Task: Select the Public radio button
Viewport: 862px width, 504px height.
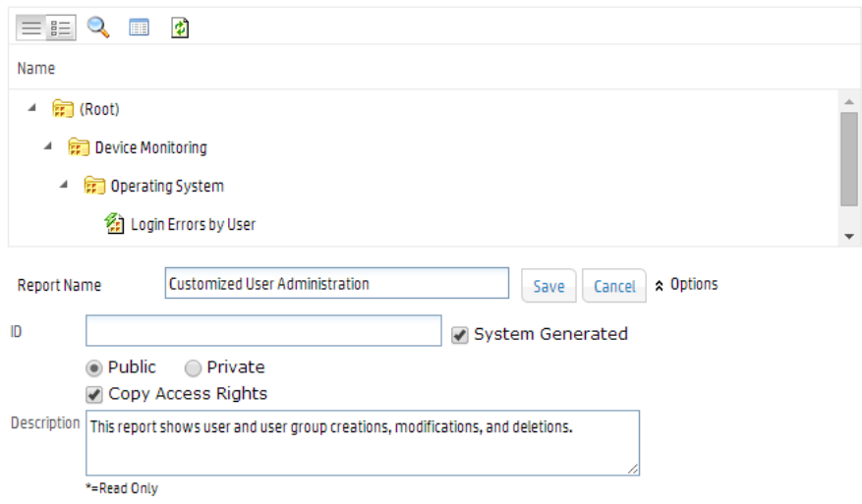Action: (x=95, y=367)
